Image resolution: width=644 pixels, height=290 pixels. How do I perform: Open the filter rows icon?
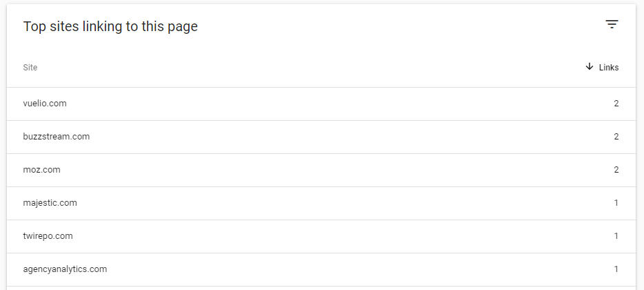[x=612, y=25]
